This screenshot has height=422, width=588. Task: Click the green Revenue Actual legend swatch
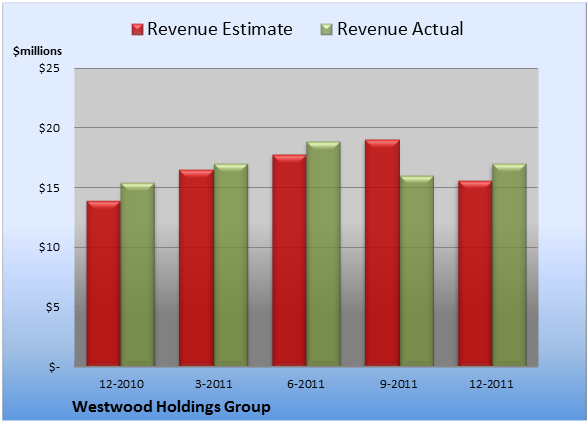[x=327, y=30]
